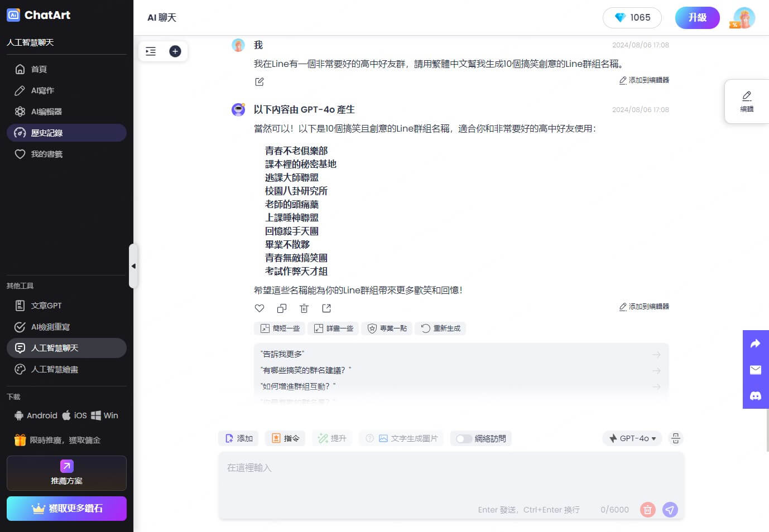Click the 升級 upgrade button
The image size is (769, 532).
tap(698, 18)
